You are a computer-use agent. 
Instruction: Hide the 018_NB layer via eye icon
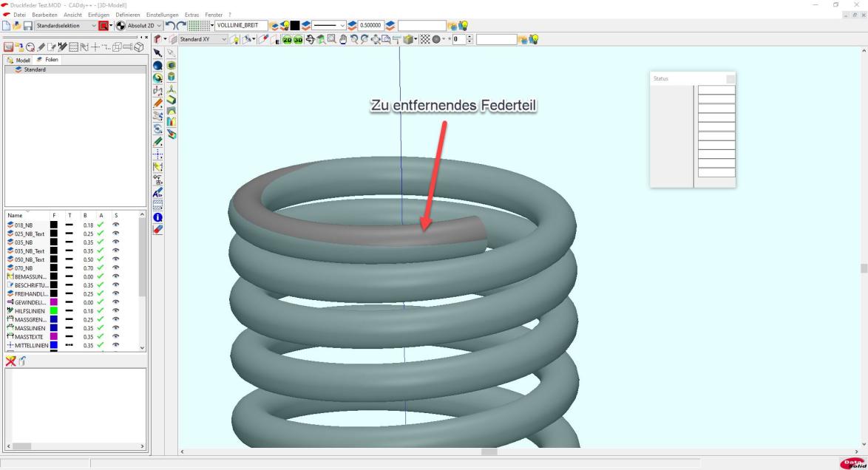(116, 225)
